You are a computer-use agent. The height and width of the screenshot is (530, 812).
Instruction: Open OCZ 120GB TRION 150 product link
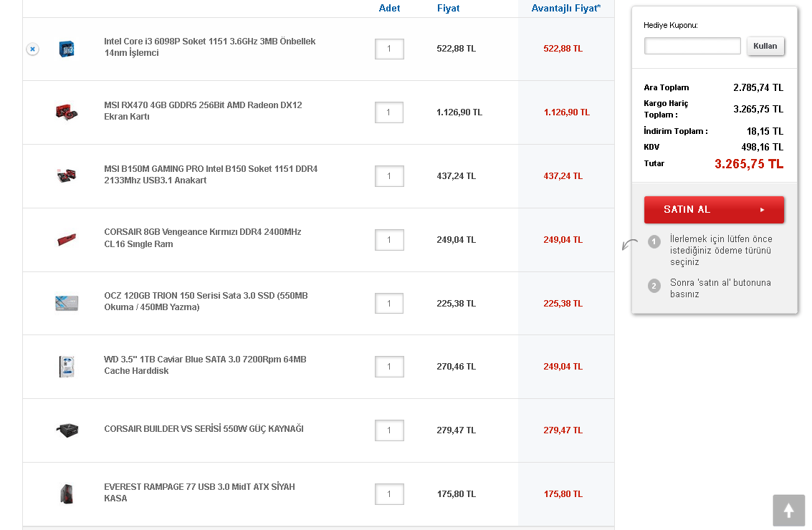point(206,302)
